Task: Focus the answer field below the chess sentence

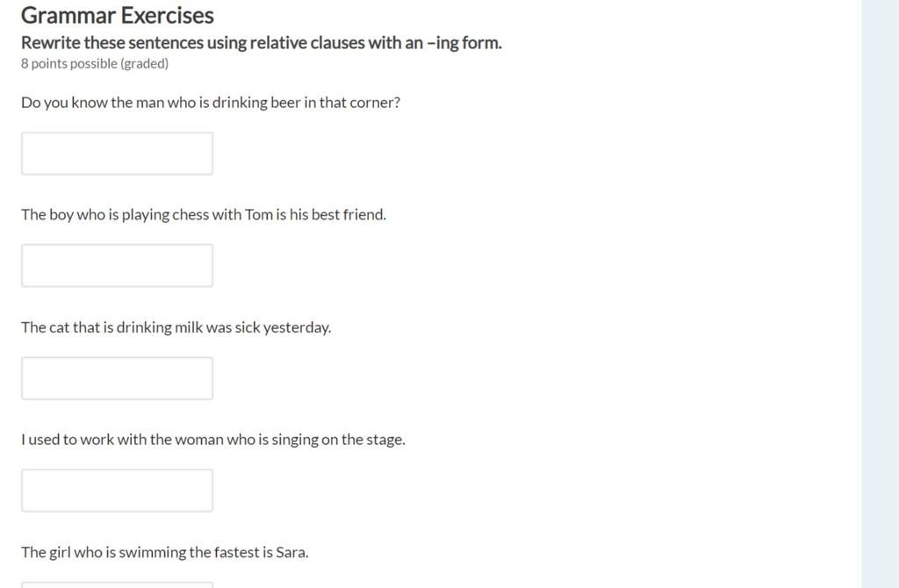Action: [117, 266]
